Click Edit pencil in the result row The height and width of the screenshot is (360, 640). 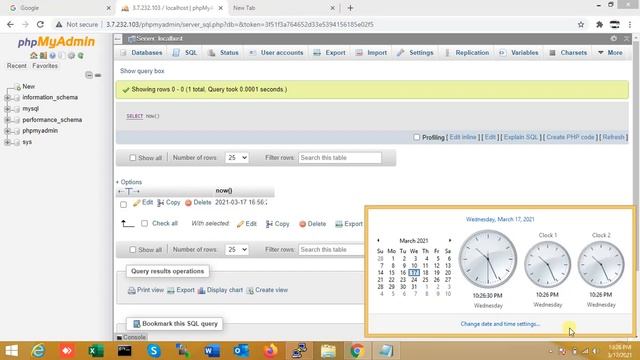click(x=143, y=202)
